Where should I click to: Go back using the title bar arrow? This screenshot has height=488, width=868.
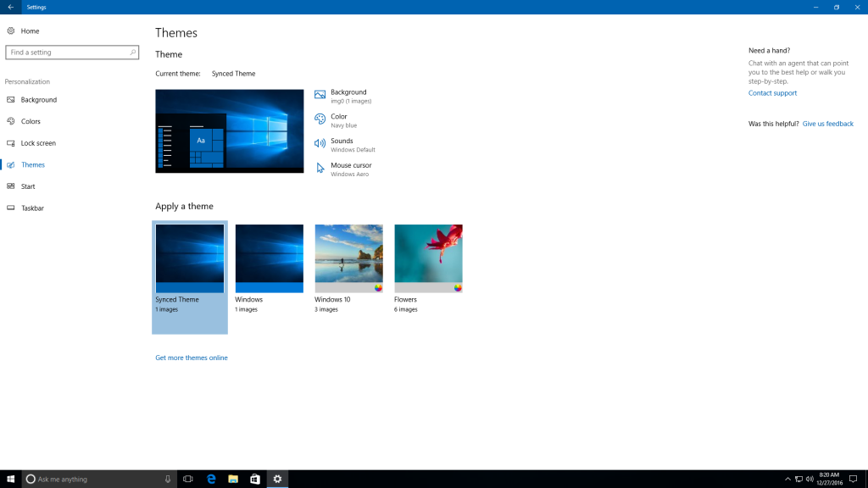(x=10, y=7)
